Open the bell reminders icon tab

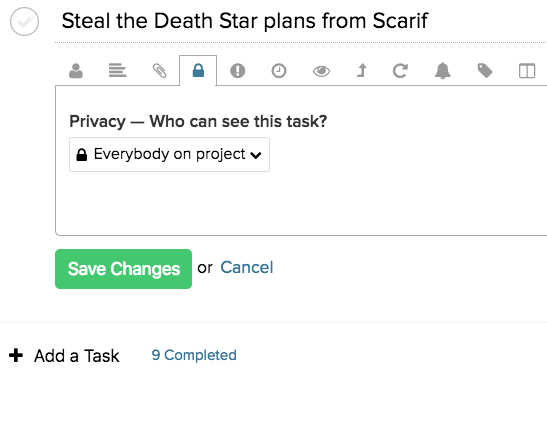point(442,71)
